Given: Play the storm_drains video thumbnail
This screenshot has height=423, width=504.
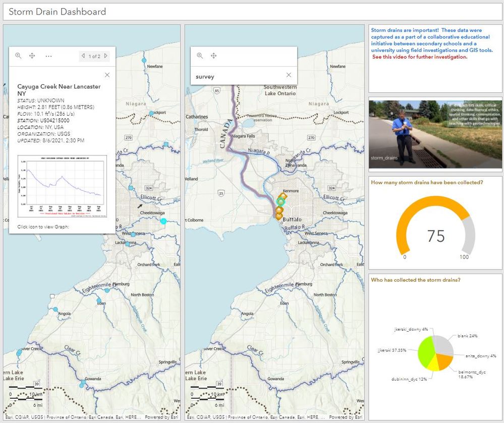Looking at the screenshot, I should [435, 134].
